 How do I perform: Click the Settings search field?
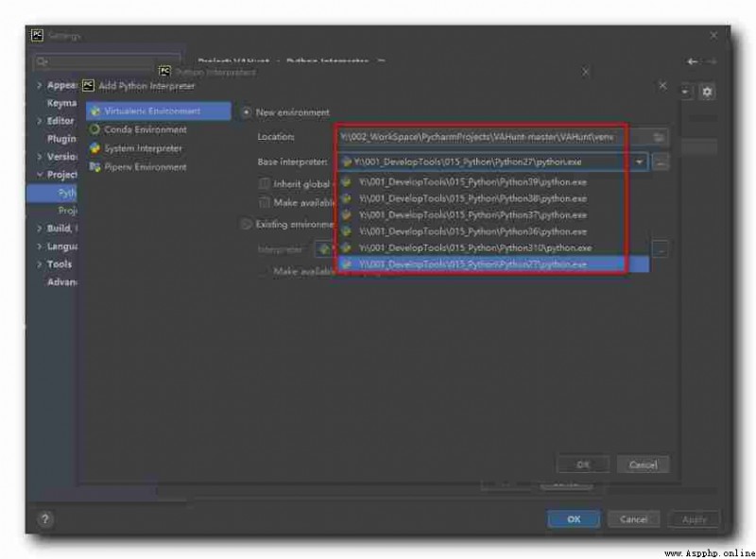[x=107, y=61]
